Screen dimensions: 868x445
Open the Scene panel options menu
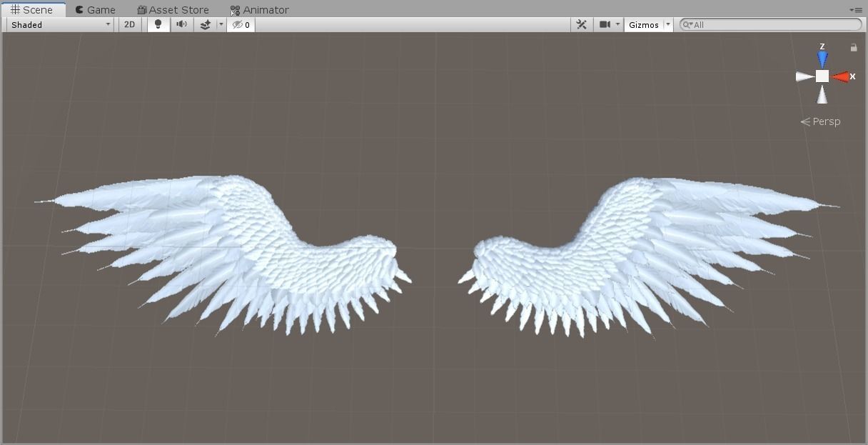(x=856, y=10)
